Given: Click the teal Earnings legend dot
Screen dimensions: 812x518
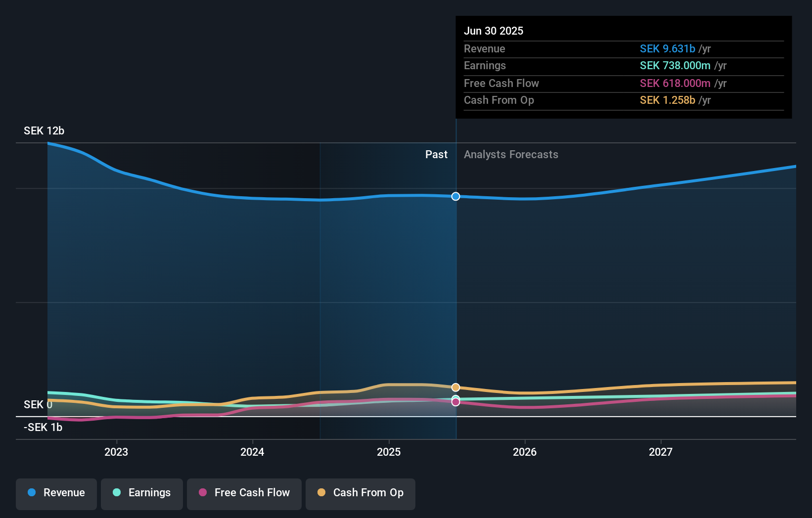Looking at the screenshot, I should point(116,493).
